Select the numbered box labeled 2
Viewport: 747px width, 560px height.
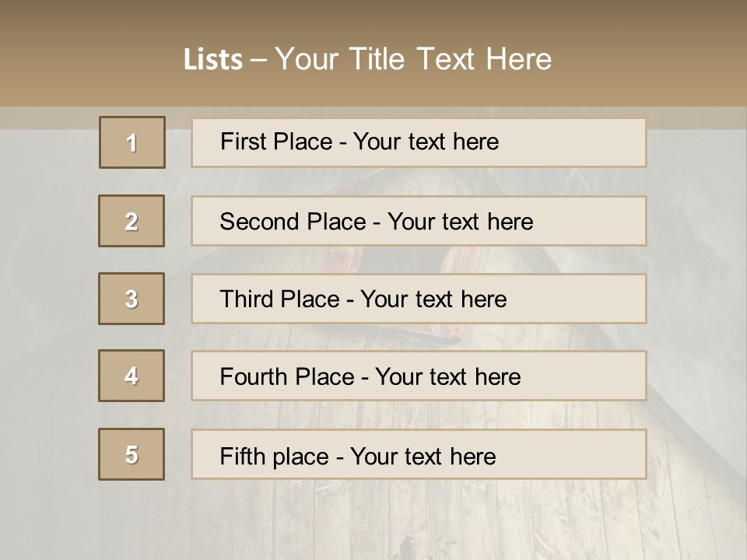coord(132,221)
